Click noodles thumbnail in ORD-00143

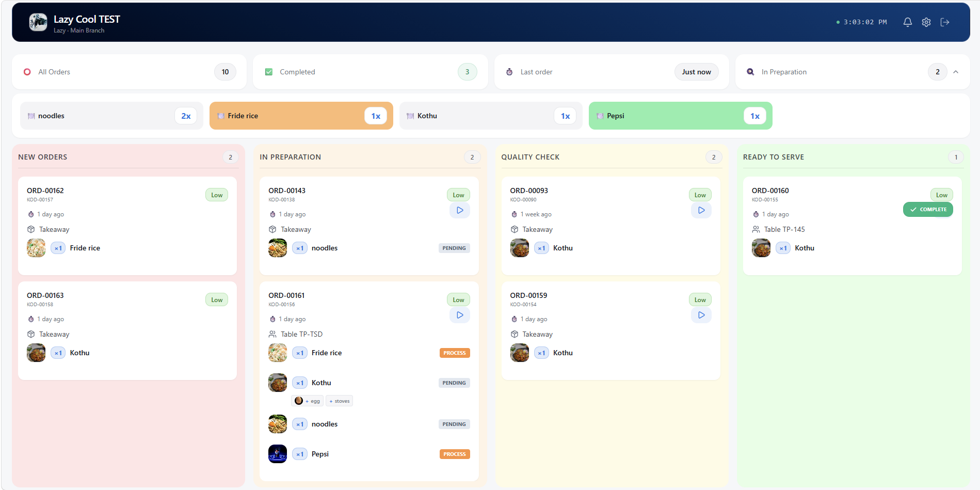pyautogui.click(x=278, y=248)
